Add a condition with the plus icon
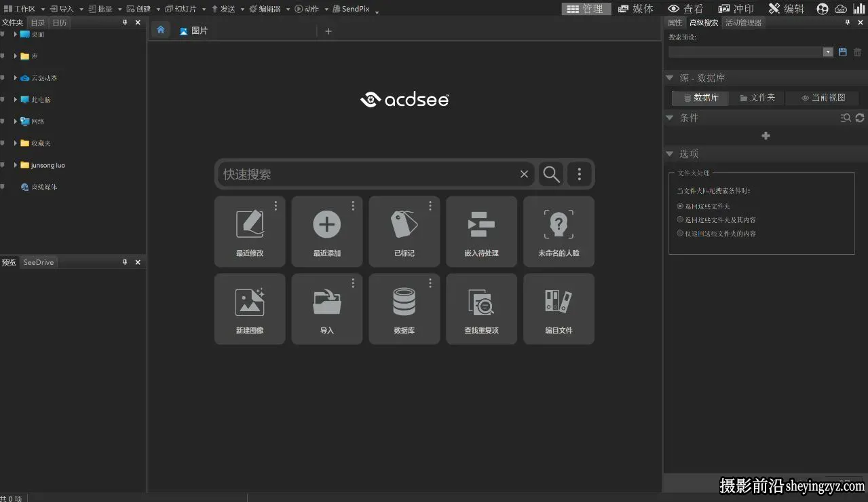This screenshot has width=868, height=502. [766, 136]
